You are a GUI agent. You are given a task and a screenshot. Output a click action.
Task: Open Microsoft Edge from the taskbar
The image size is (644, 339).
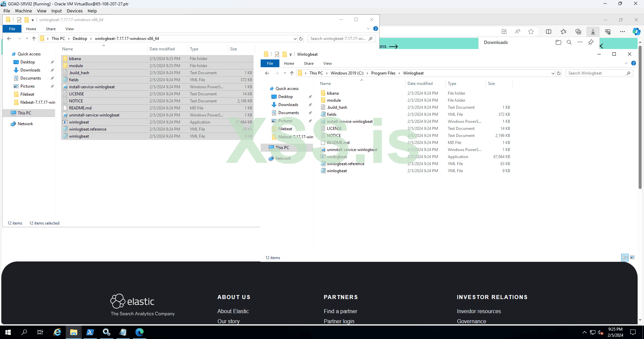coord(139,332)
